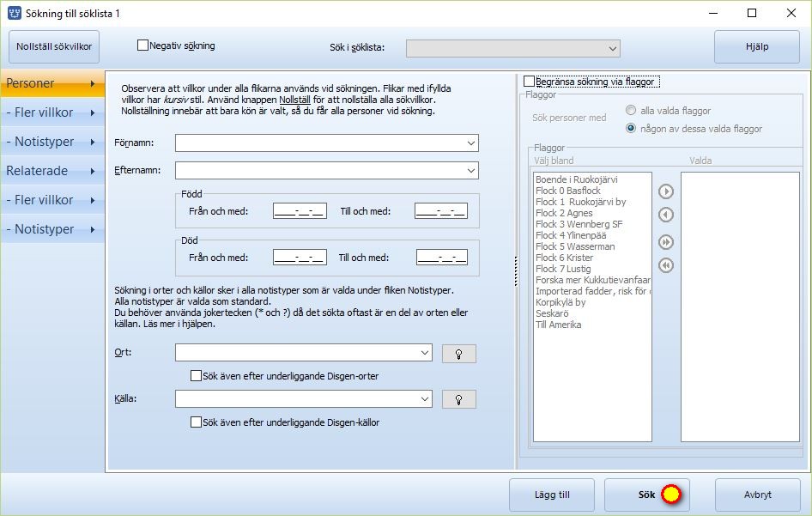The image size is (812, 516).
Task: Check Begränsa sökning via flaggor
Action: tap(529, 82)
